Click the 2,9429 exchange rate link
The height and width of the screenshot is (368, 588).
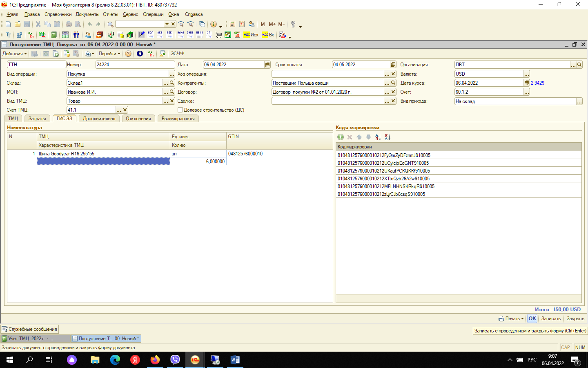[537, 83]
